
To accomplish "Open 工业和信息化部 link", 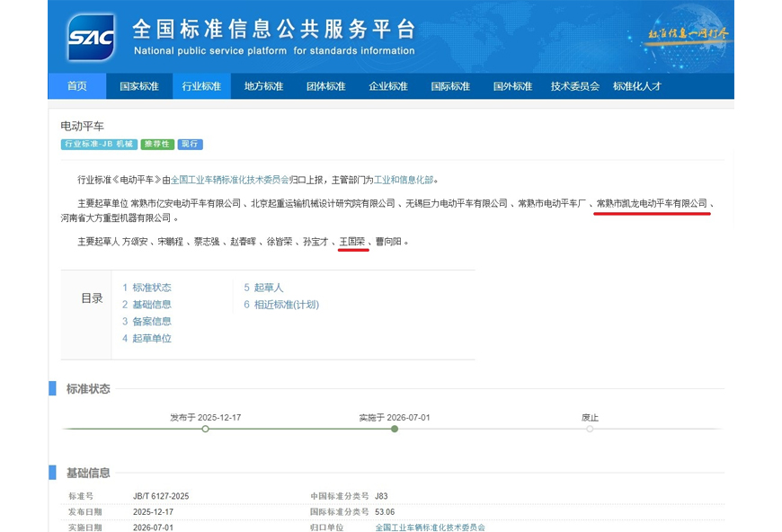I will coord(404,180).
